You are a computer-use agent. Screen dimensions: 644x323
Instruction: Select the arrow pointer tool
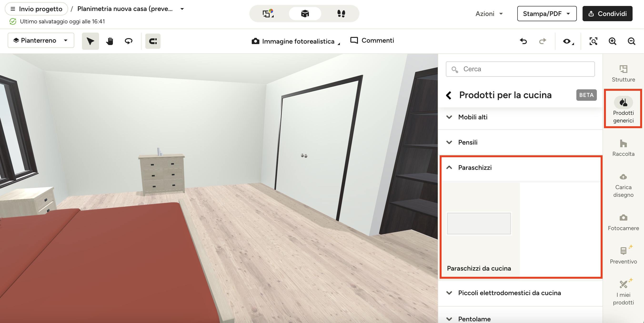[90, 41]
